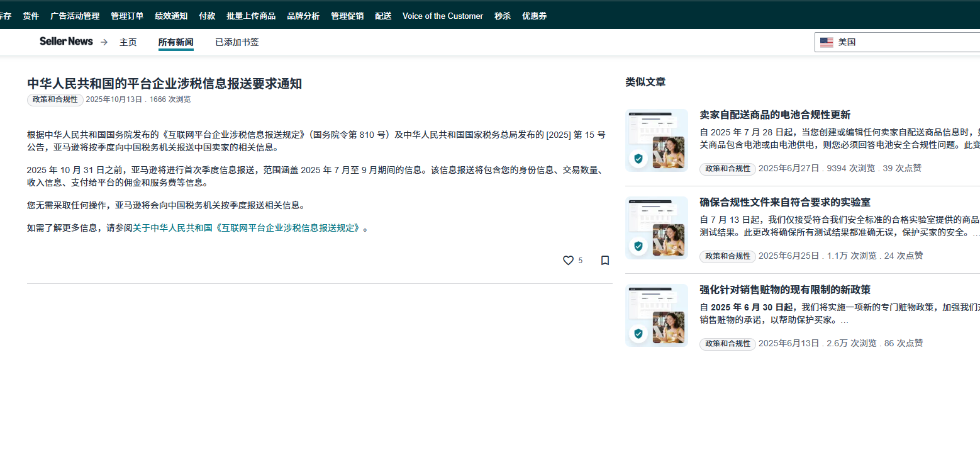Click the arrow next to Seller News
Image resolution: width=980 pixels, height=464 pixels.
pyautogui.click(x=104, y=42)
